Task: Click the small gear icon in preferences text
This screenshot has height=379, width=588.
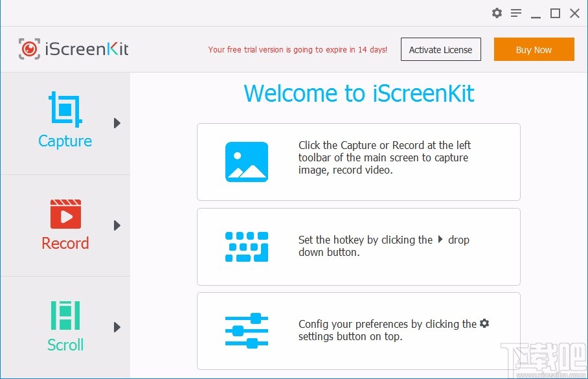Action: 484,323
